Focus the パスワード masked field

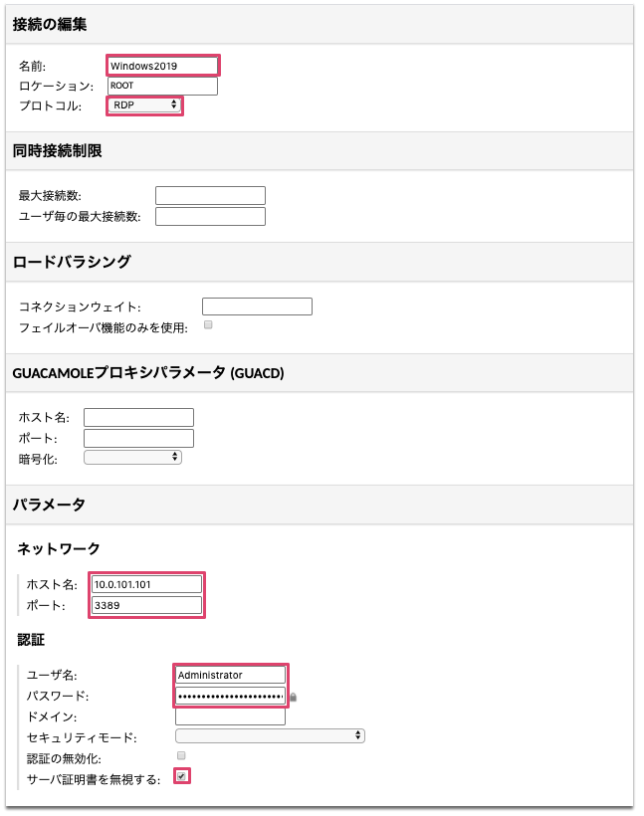tap(230, 696)
